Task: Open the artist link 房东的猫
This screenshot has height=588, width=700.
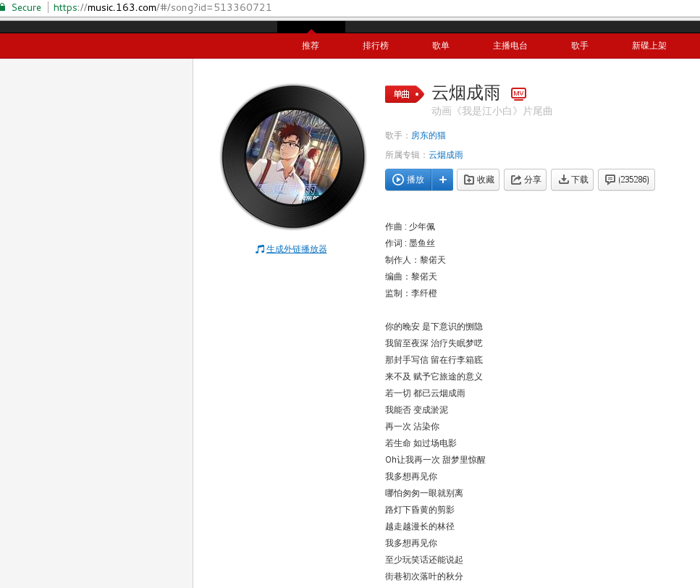Action: point(428,135)
